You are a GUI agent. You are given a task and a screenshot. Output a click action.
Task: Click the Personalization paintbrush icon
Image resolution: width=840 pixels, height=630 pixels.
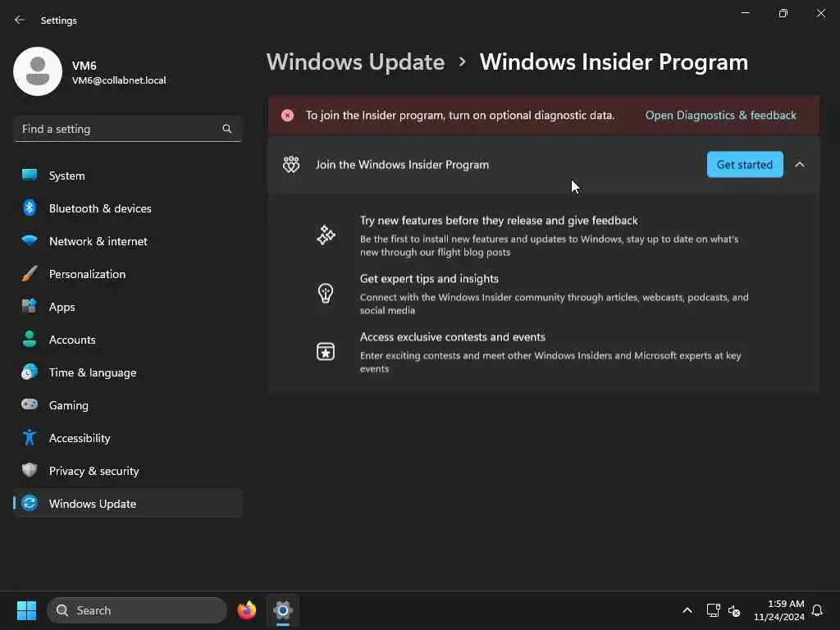[30, 273]
